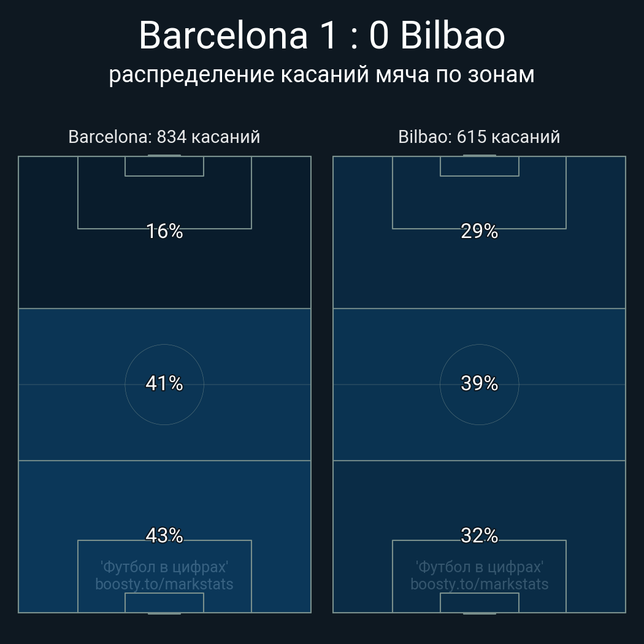Click the word Barcelona in the main title
644x644 pixels.
[223, 36]
